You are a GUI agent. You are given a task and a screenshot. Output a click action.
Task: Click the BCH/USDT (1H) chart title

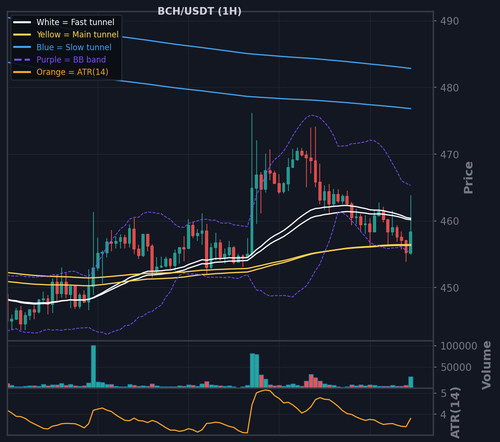click(x=199, y=11)
